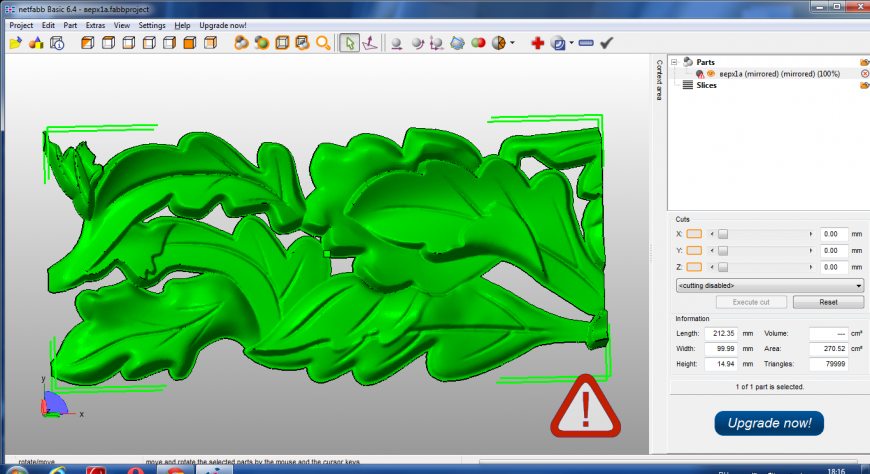Open the Extras menu
The width and height of the screenshot is (870, 474).
[95, 24]
